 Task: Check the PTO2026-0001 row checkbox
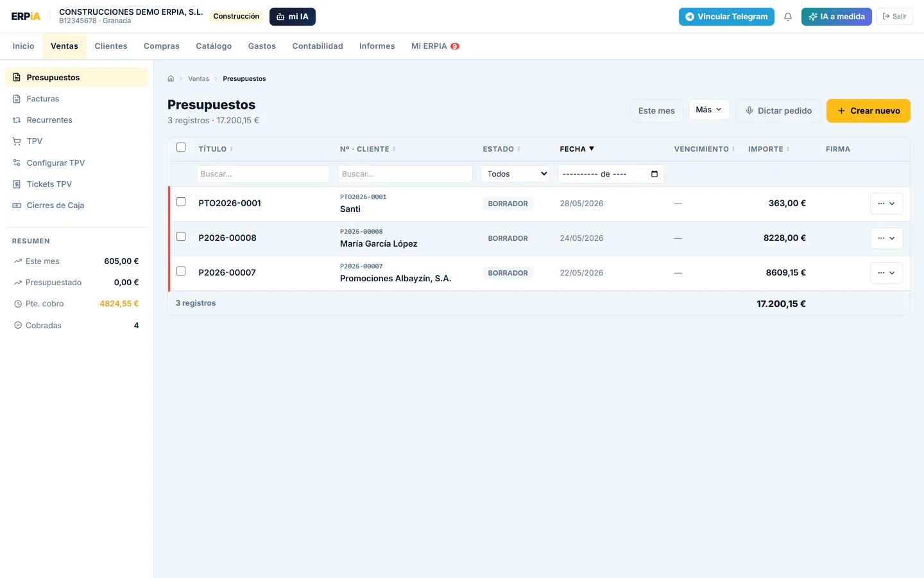click(181, 202)
